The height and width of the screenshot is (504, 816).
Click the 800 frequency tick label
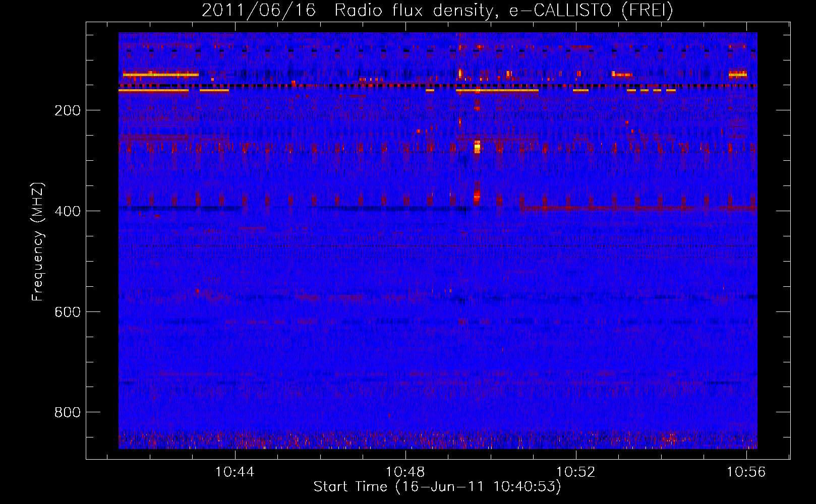click(x=67, y=413)
